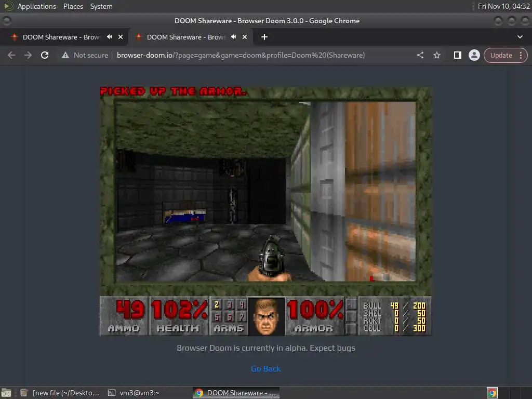532x399 pixels.
Task: Reload the Browser Doom page
Action: coord(45,55)
